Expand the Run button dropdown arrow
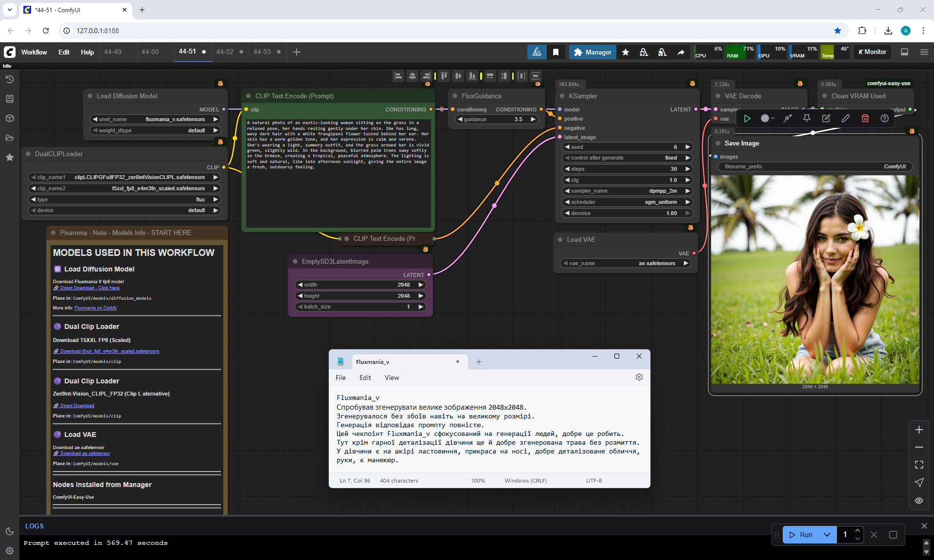Screen dimensions: 934x560 (x=827, y=535)
